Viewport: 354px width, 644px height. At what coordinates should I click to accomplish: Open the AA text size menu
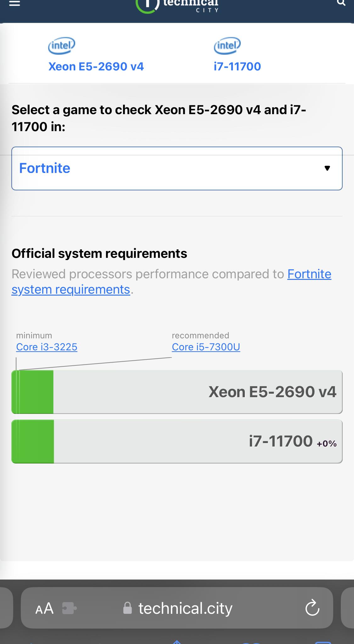pos(44,608)
